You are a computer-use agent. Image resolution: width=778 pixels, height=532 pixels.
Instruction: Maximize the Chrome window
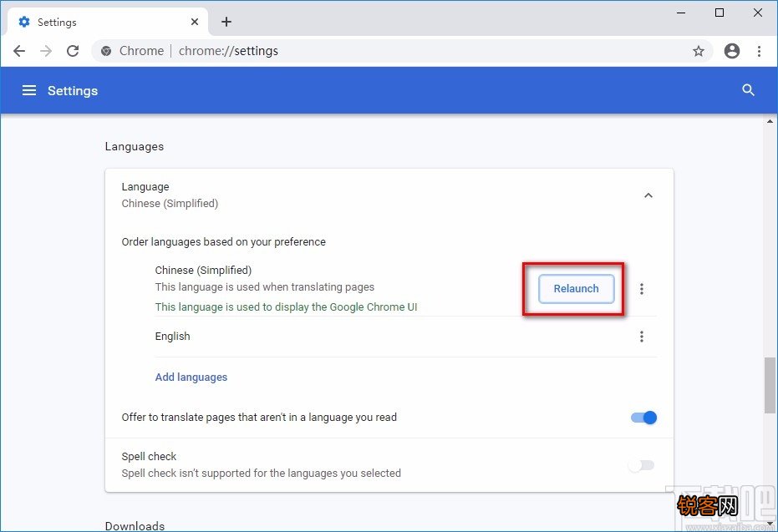(720, 13)
